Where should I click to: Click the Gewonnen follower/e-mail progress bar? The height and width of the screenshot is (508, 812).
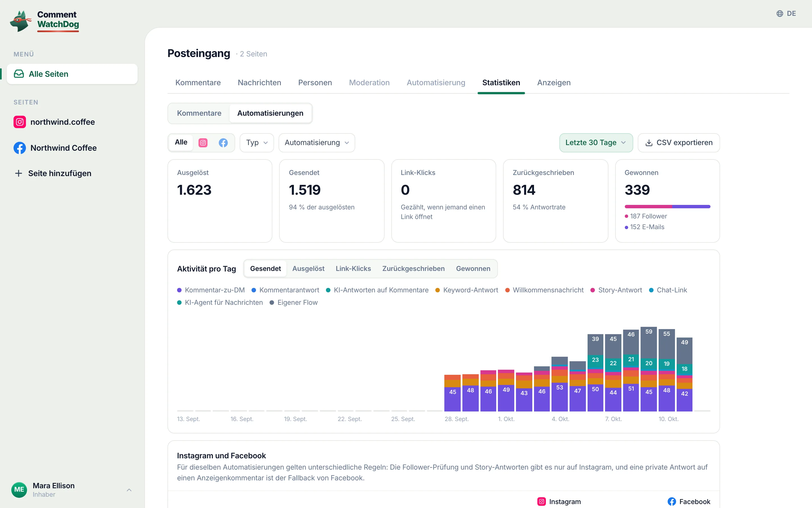click(x=667, y=207)
